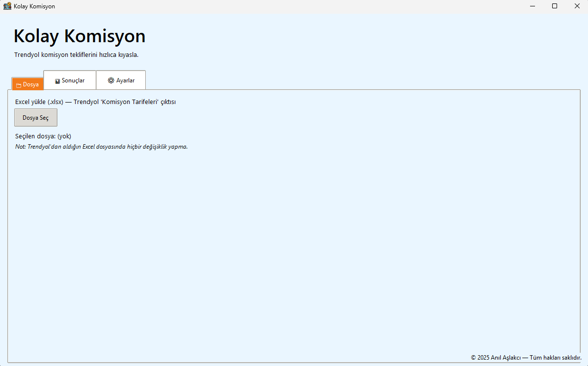Close the Kolay Komisyon window
588x366 pixels.
(x=577, y=6)
